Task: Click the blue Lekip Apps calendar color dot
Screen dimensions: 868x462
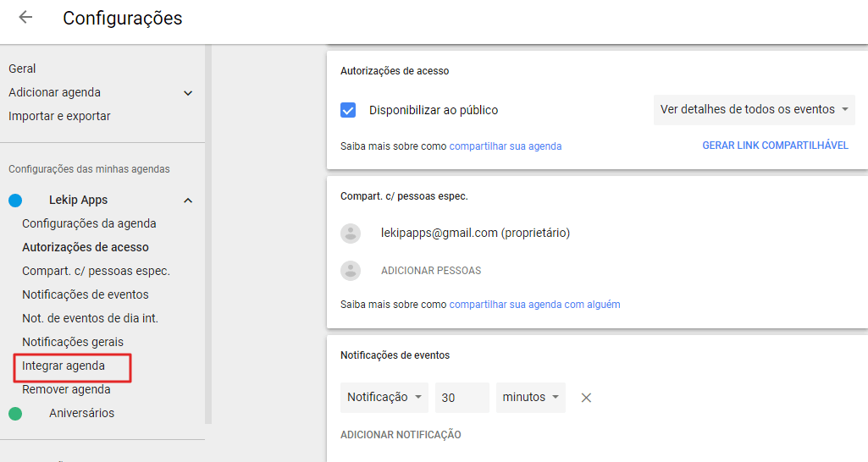Action: pyautogui.click(x=15, y=201)
